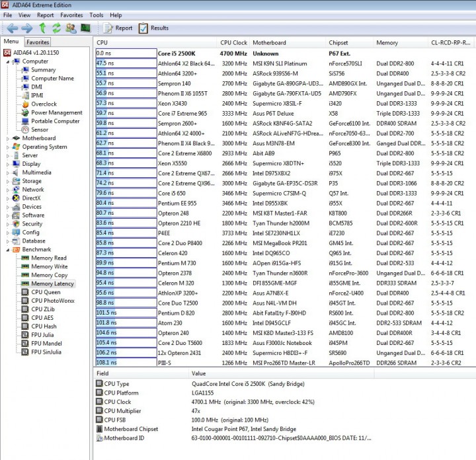Select the Summary tree item icon

[x=26, y=70]
